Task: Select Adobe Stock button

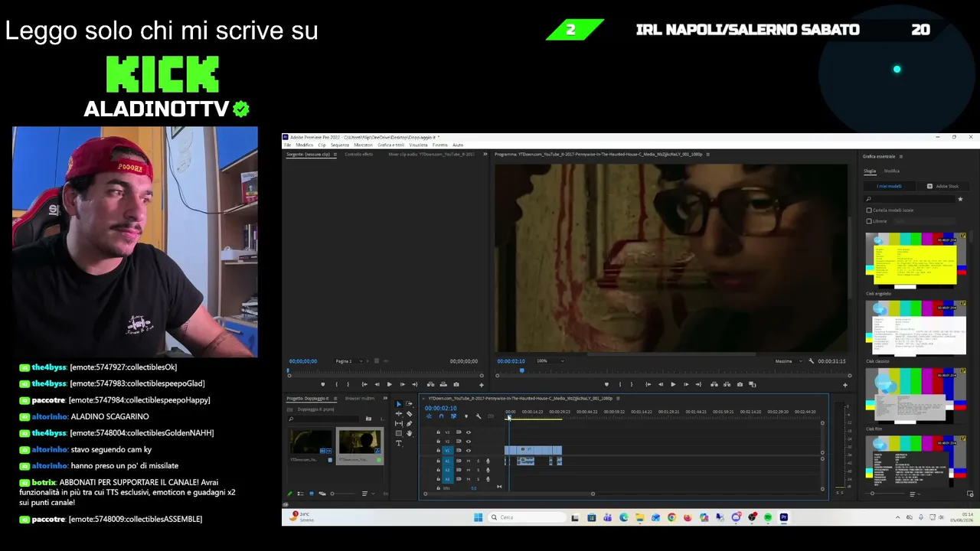Action: coord(942,186)
